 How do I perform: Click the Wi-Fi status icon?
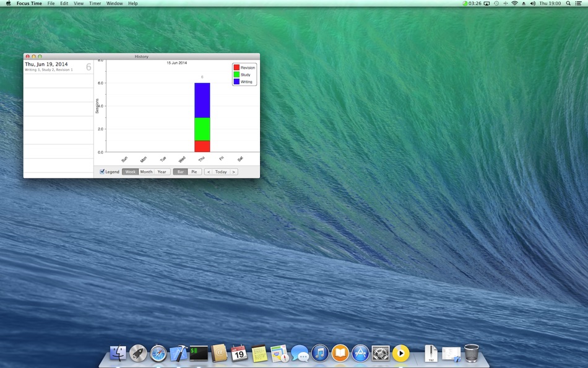click(x=514, y=3)
